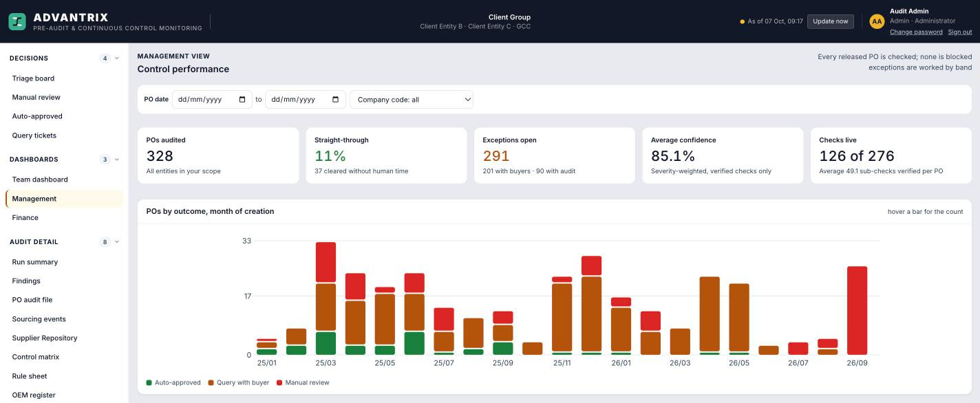Click the Dashboards count badge 3
This screenshot has height=403, width=980.
pyautogui.click(x=105, y=160)
